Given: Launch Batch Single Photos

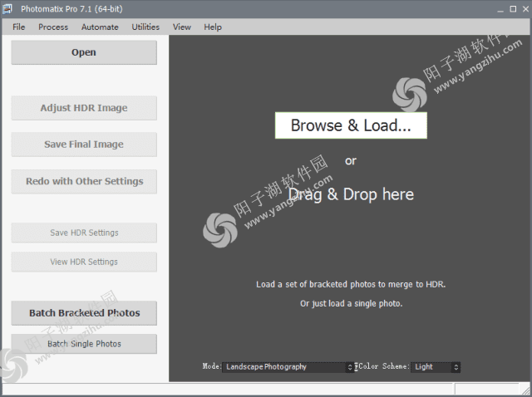Looking at the screenshot, I should [x=84, y=344].
